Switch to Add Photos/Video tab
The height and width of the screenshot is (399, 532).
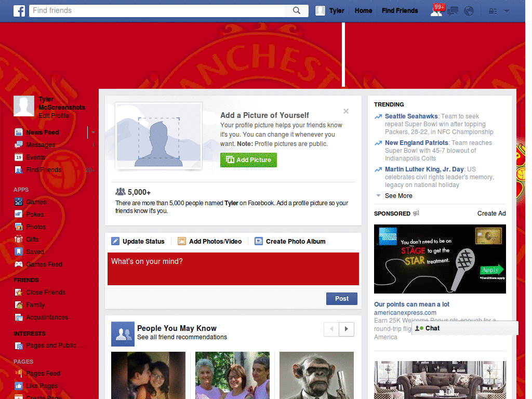(210, 241)
